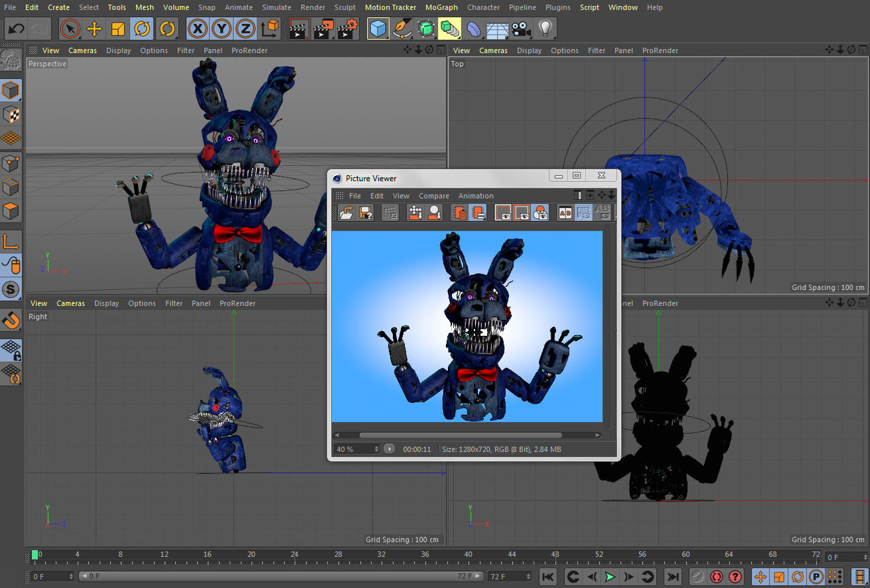Select the Spline Pen tool
Image resolution: width=870 pixels, height=588 pixels.
402,29
